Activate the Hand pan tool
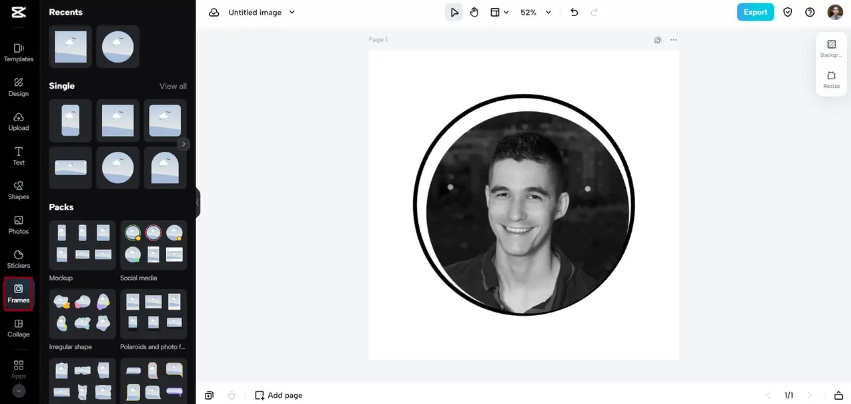This screenshot has width=851, height=404. click(474, 12)
